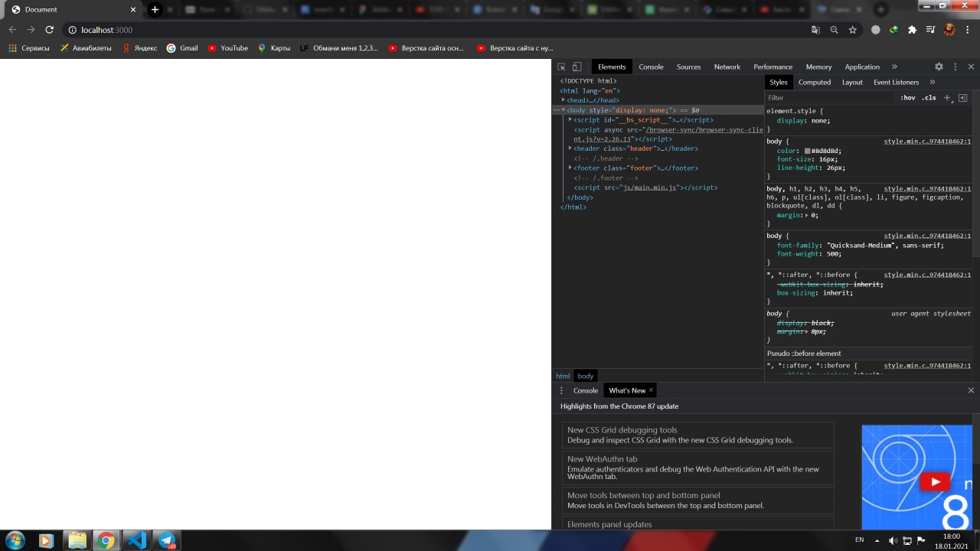Toggle the :hov element state button
This screenshot has height=551, width=980.
908,98
